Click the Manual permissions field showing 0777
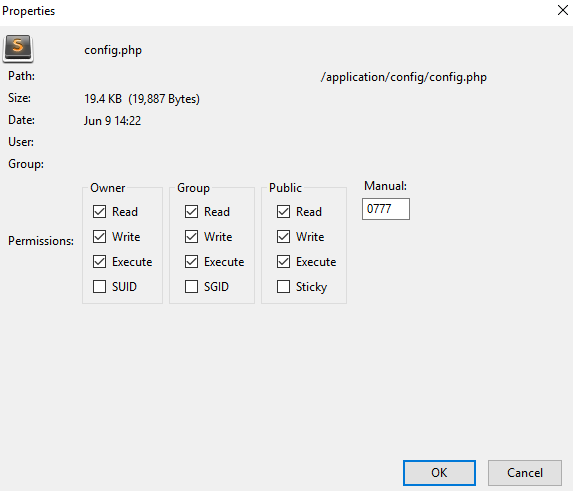Image resolution: width=573 pixels, height=491 pixels. [386, 209]
